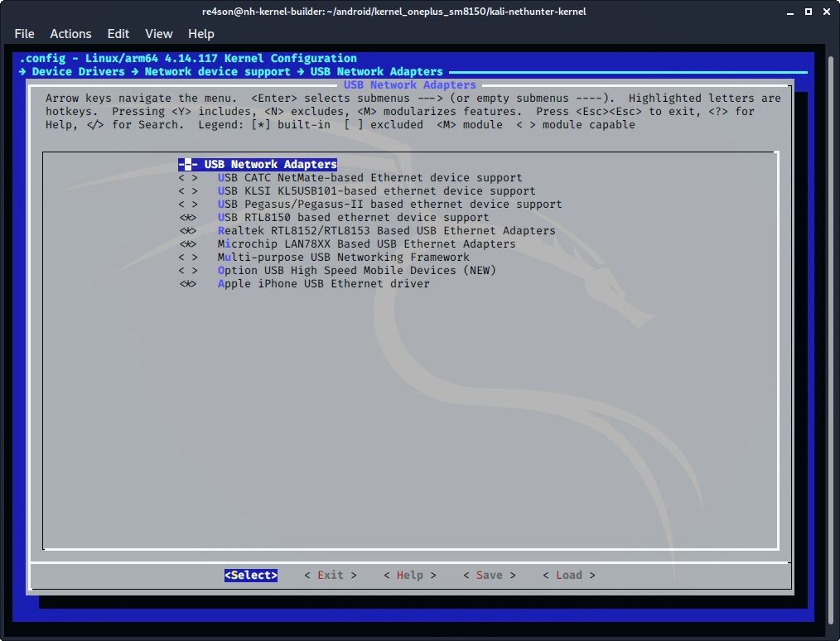
Task: Select Apple iPhone USB Ethernet driver entry
Action: [323, 284]
